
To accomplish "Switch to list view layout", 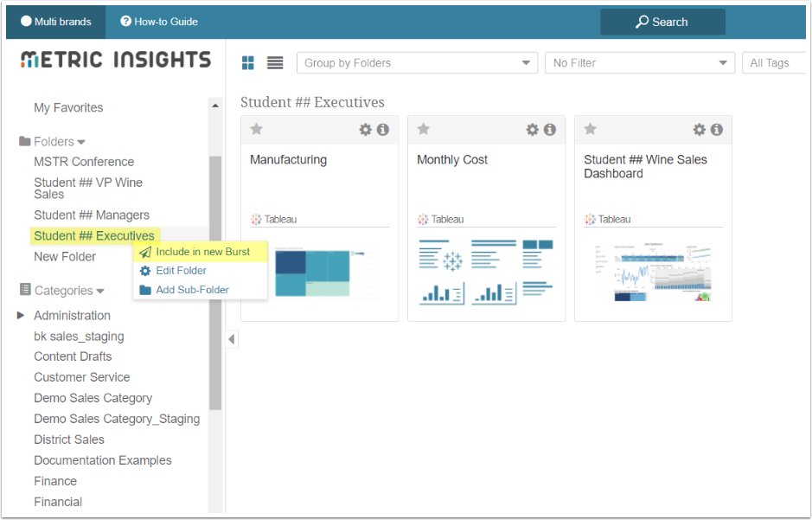I will point(275,62).
